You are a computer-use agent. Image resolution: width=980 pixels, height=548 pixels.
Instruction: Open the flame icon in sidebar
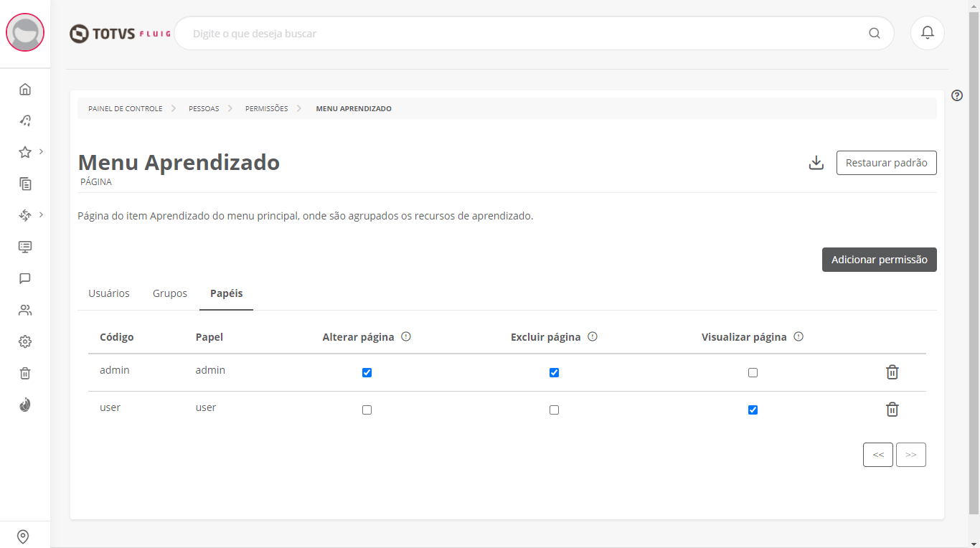tap(25, 405)
